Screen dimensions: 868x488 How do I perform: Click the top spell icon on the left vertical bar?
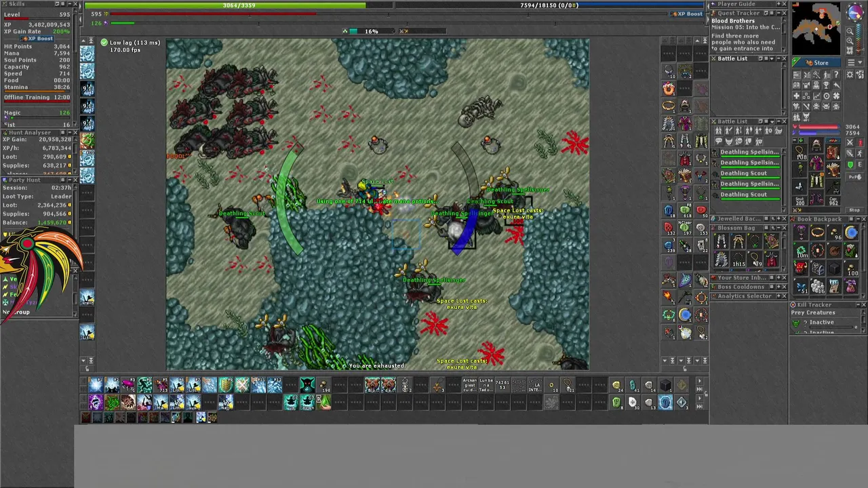coord(87,54)
